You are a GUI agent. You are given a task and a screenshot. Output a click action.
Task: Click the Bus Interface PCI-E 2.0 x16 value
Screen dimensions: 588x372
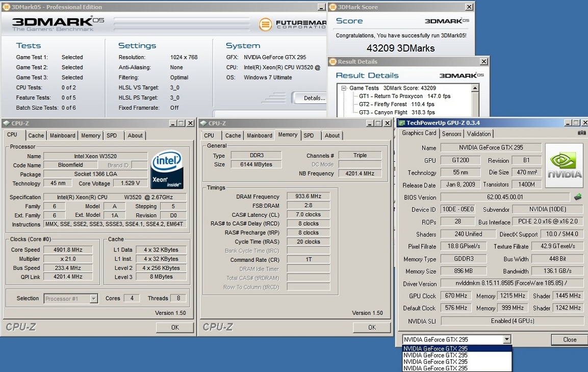click(548, 221)
